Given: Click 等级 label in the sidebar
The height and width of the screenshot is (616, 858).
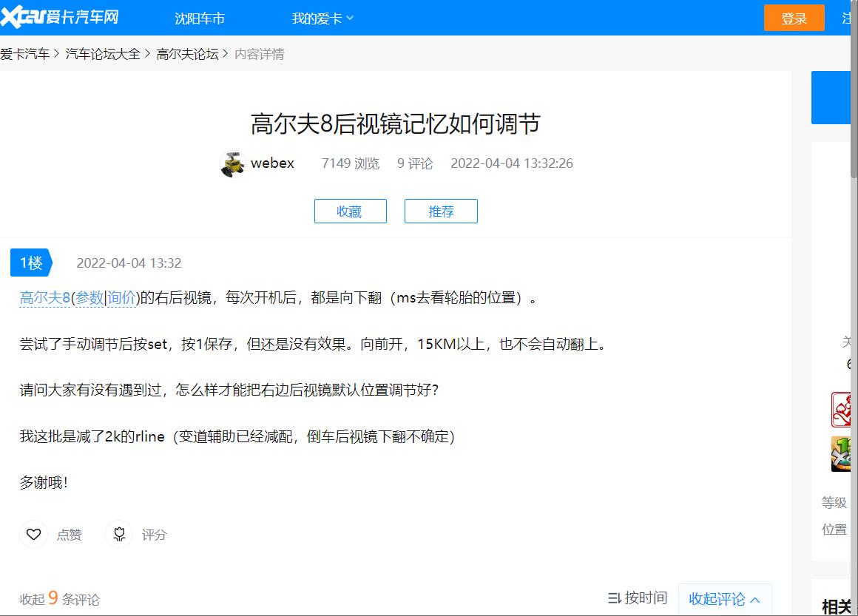Looking at the screenshot, I should coord(834,502).
